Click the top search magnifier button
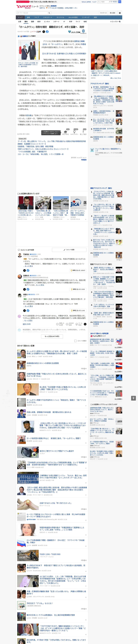 coord(120,2)
